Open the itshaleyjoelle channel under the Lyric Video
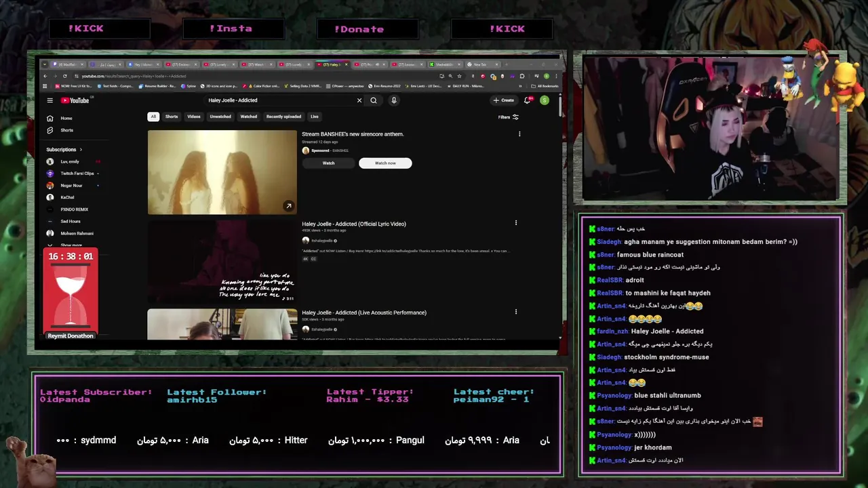 (322, 241)
